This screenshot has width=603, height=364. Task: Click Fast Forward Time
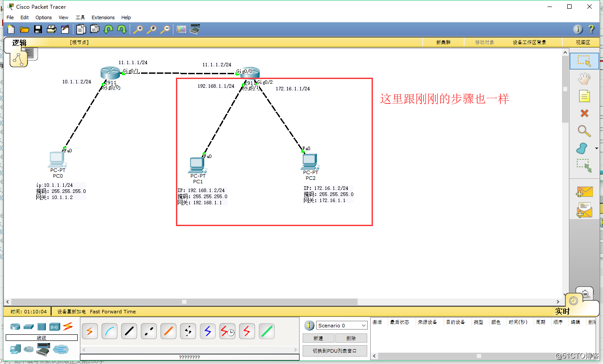tap(113, 312)
